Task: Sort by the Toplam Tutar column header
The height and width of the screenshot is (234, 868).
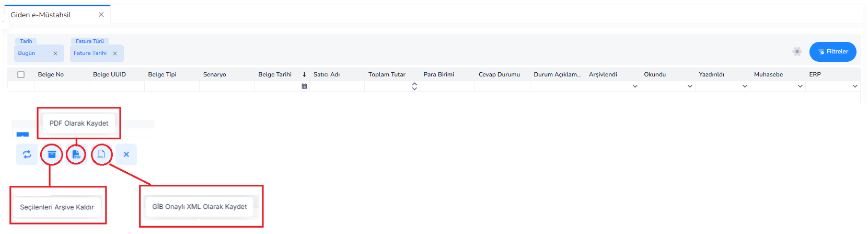Action: point(387,74)
